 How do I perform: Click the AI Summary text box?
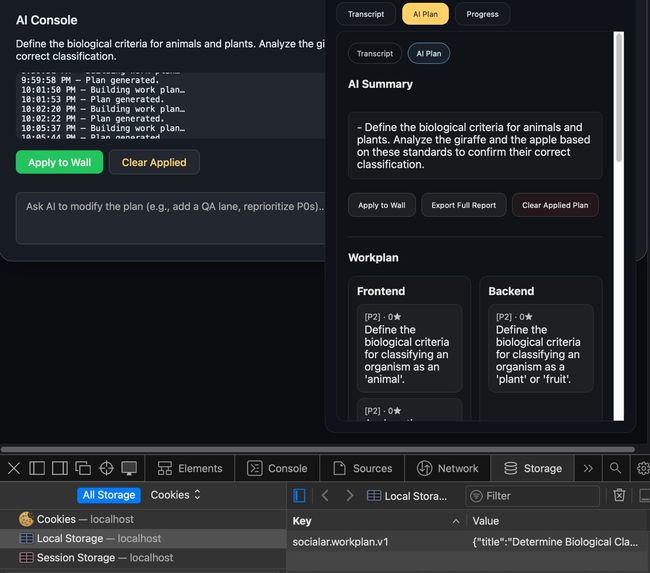coord(475,146)
